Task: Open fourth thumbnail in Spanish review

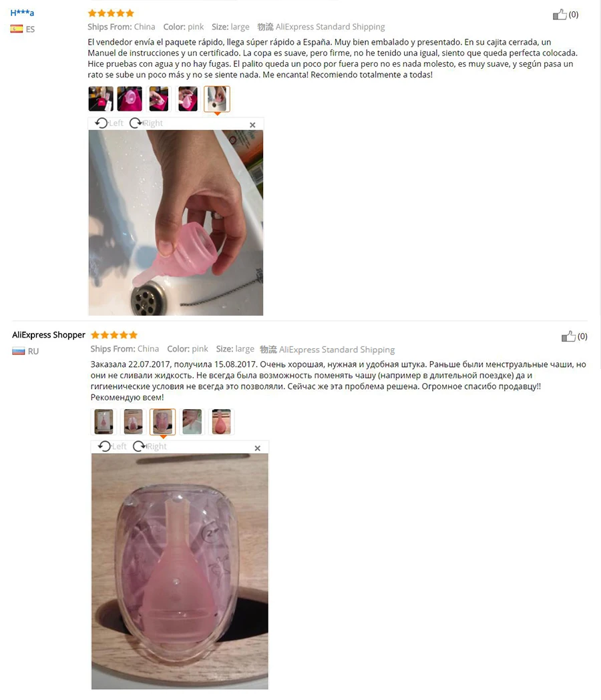Action: click(x=188, y=99)
